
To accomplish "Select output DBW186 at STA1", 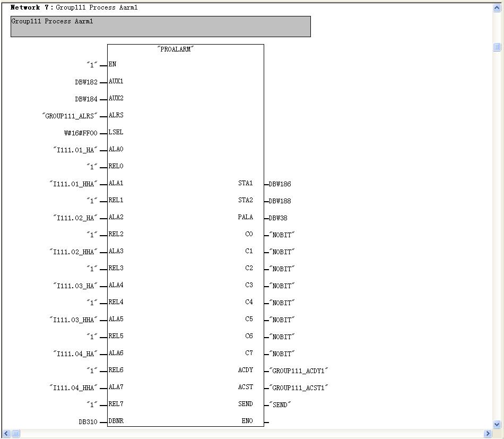I will tap(280, 184).
